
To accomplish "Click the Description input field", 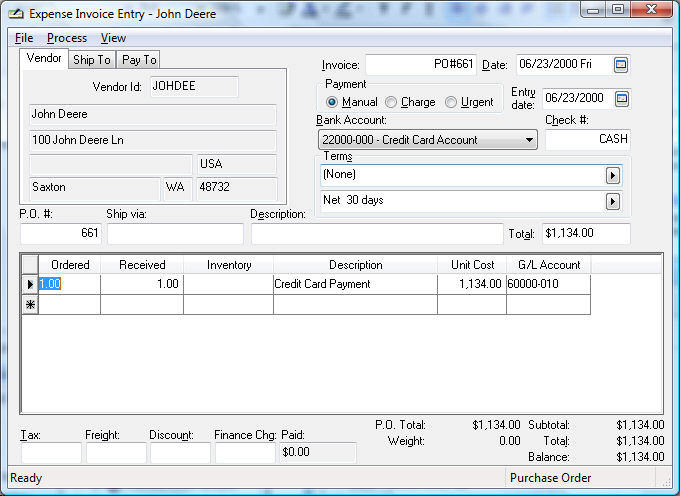I will 377,233.
